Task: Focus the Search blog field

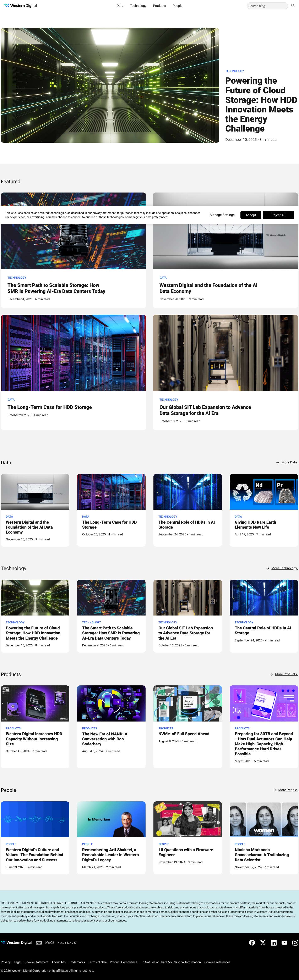Action: point(267,6)
